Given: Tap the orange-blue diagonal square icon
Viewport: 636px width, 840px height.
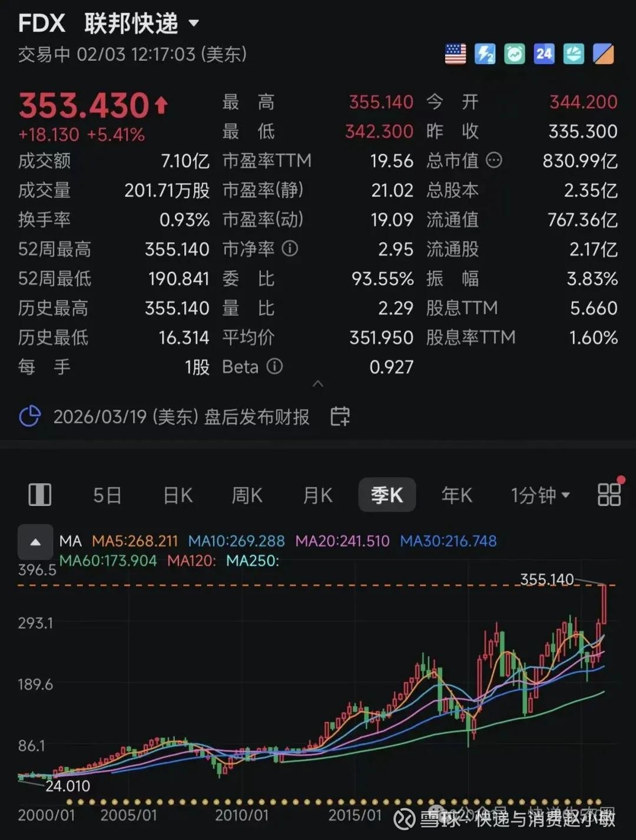Looking at the screenshot, I should coord(604,54).
